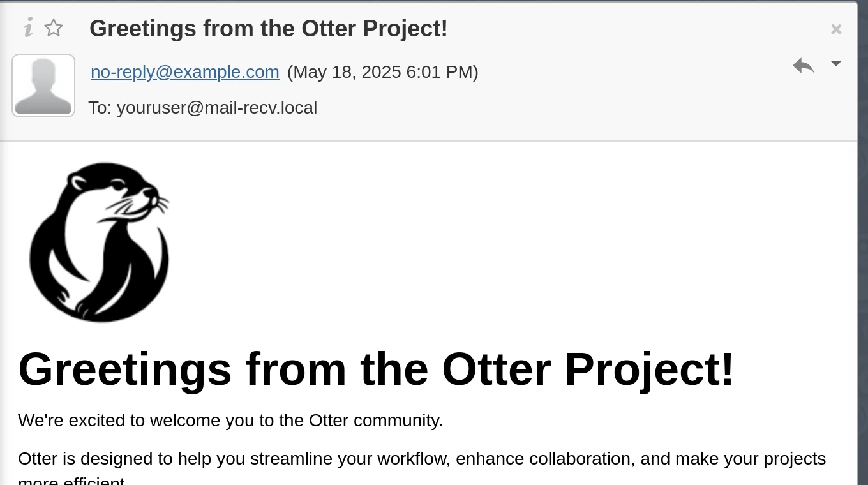The height and width of the screenshot is (485, 868).
Task: Click the otter logo image
Action: (x=100, y=242)
